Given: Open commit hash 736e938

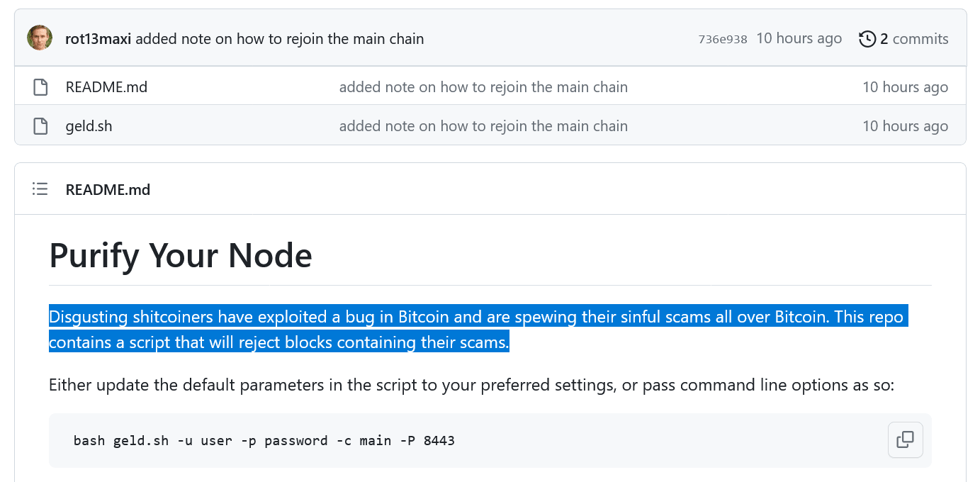Looking at the screenshot, I should click(x=722, y=40).
